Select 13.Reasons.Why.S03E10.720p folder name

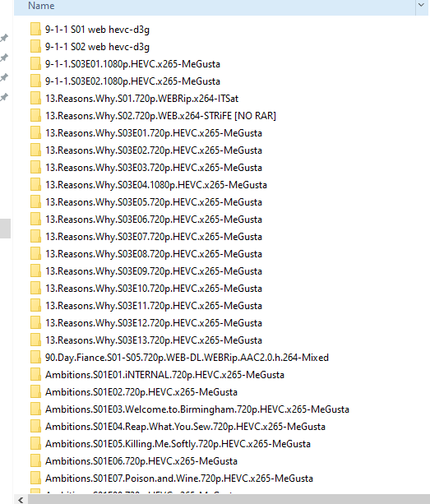point(154,288)
